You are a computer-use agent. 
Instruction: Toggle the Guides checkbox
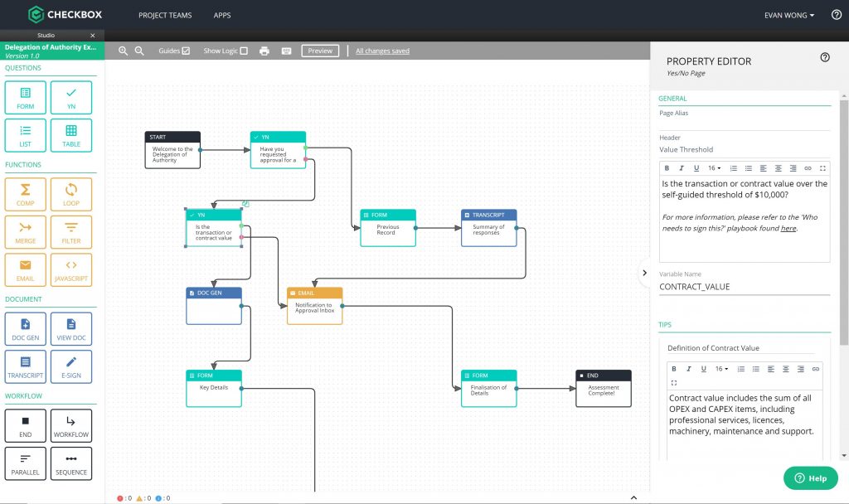pos(186,51)
